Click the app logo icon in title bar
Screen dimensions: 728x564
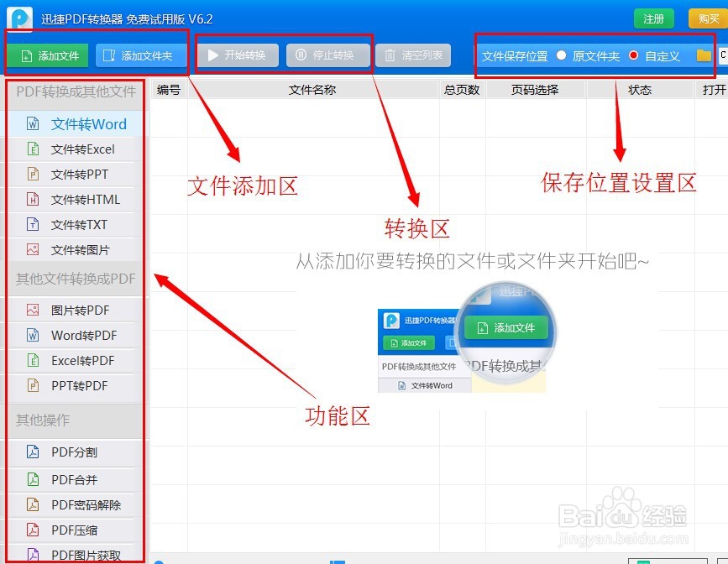click(x=20, y=19)
